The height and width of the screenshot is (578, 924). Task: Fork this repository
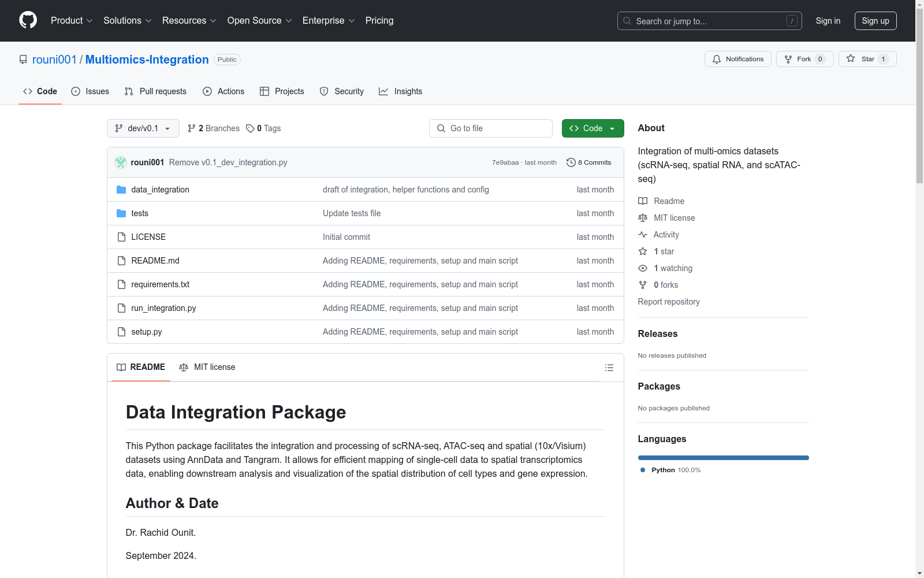click(804, 59)
